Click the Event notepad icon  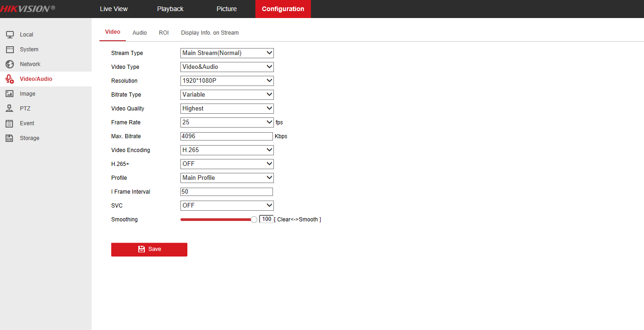pyautogui.click(x=10, y=123)
